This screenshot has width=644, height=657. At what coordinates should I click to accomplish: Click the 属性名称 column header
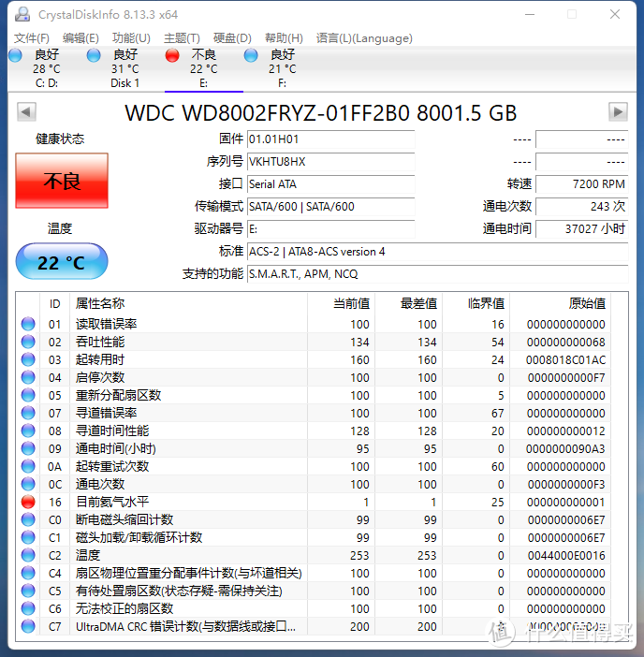188,303
